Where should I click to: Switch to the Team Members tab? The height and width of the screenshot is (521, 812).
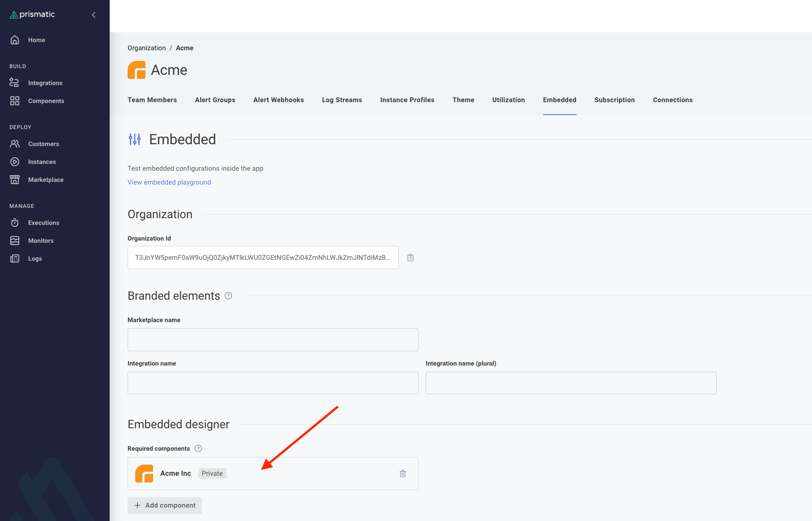[x=152, y=100]
